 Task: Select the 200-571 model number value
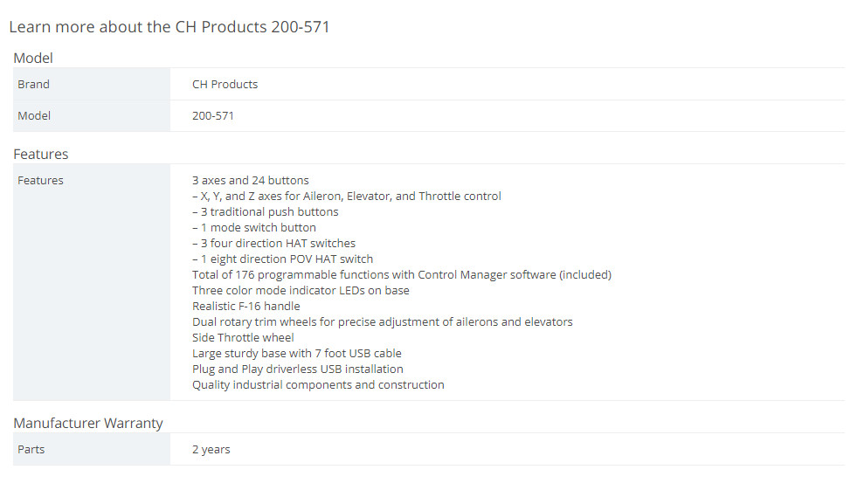212,116
